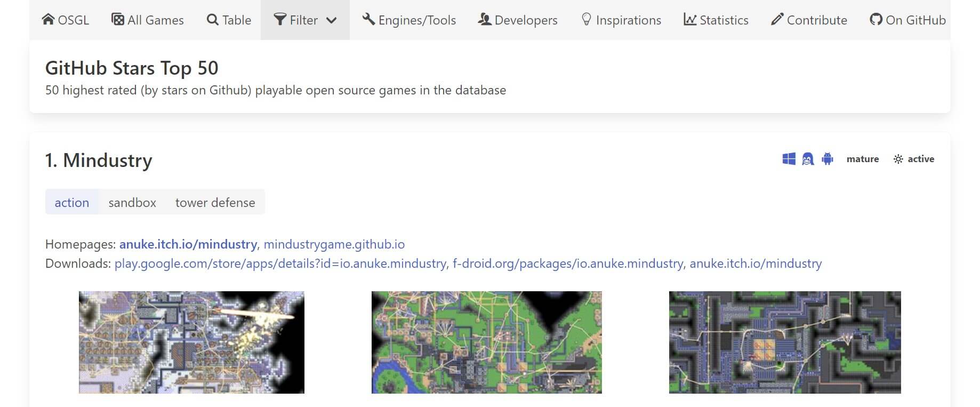Screen dimensions: 980x407
Task: Click the Inspirations lightbulb icon
Action: pyautogui.click(x=587, y=20)
